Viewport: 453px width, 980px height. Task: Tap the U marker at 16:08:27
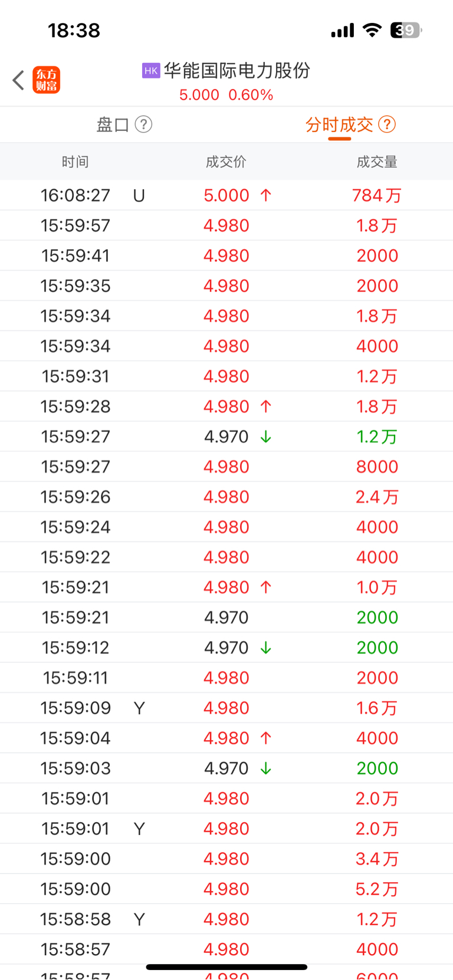click(x=139, y=196)
